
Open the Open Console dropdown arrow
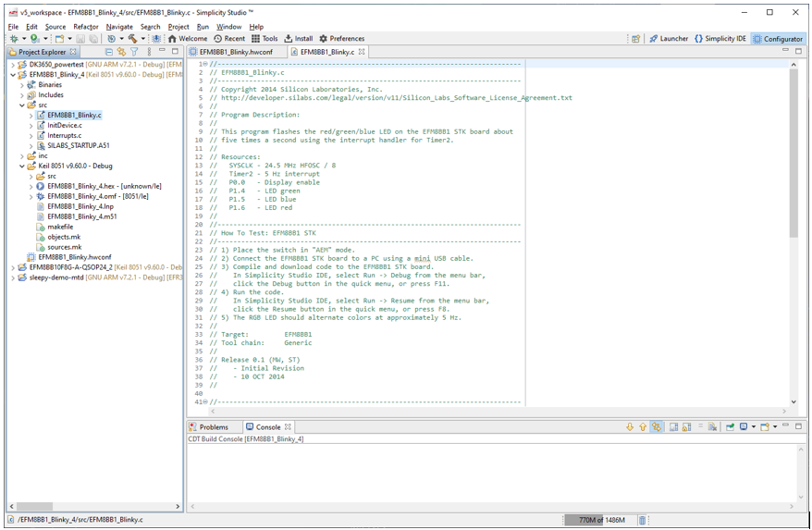[x=775, y=427]
